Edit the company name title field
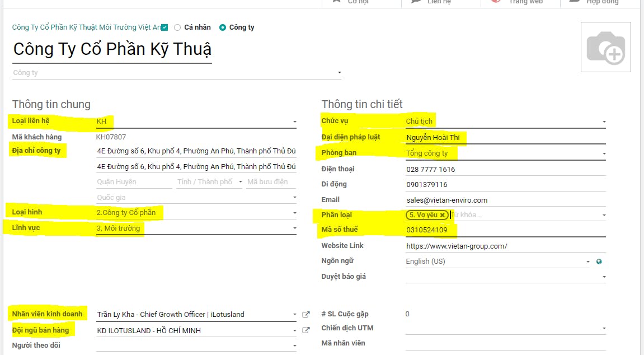This screenshot has width=644, height=355. pos(112,49)
